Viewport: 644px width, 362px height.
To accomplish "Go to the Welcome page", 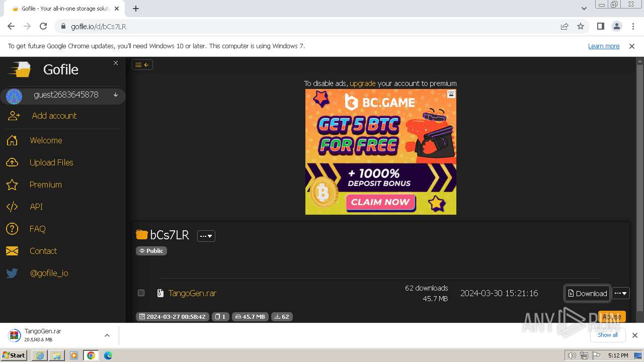I will [x=46, y=140].
